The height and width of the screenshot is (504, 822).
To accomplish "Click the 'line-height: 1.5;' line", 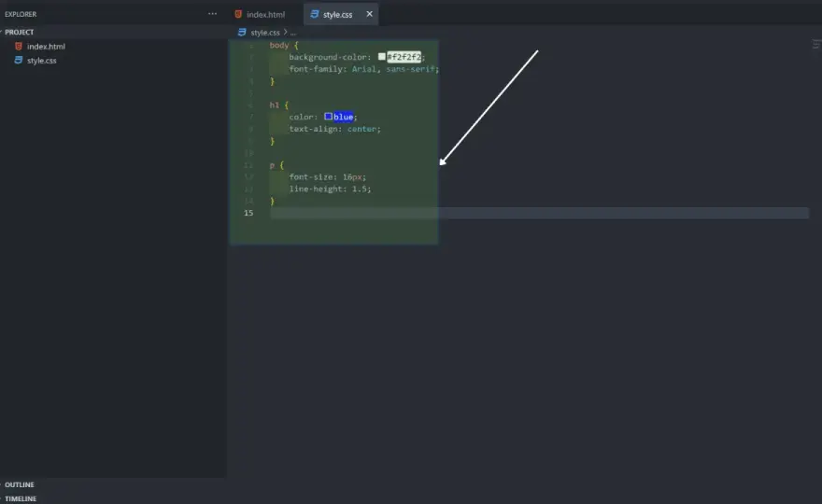I will click(330, 189).
